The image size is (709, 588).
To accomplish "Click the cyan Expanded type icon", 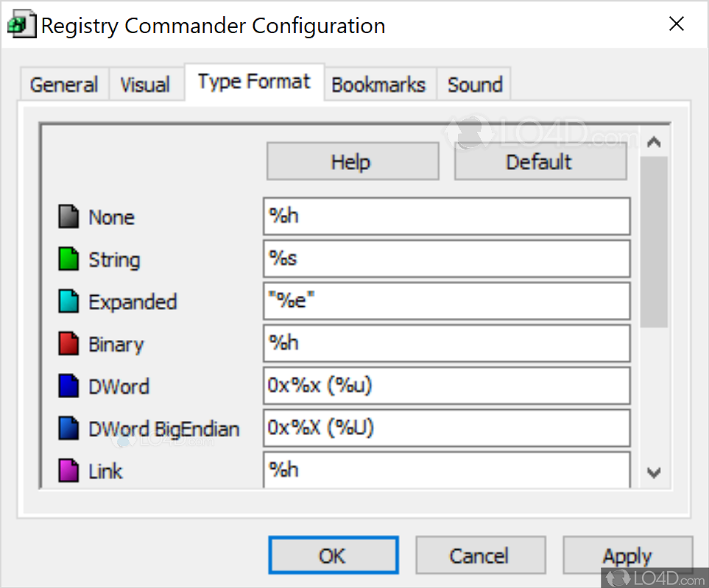I will click(x=70, y=302).
